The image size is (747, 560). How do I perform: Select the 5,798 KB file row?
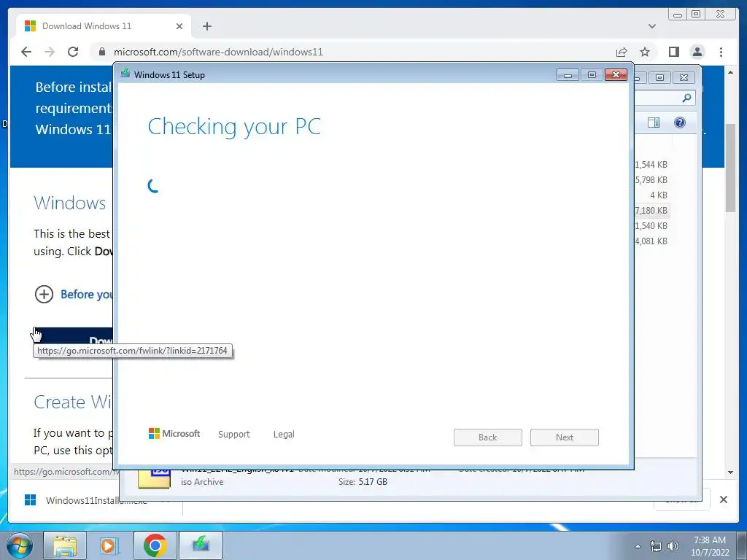651,180
